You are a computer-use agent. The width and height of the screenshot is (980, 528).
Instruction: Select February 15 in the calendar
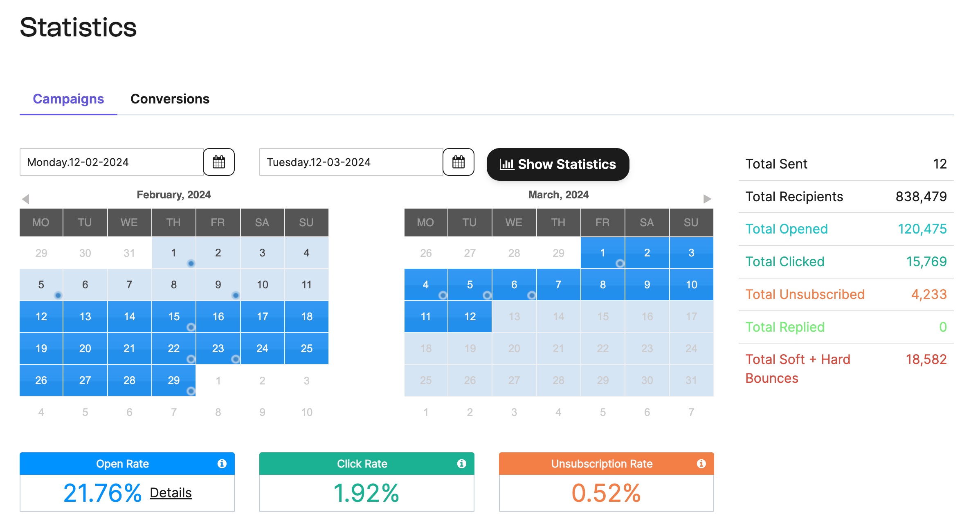point(174,316)
